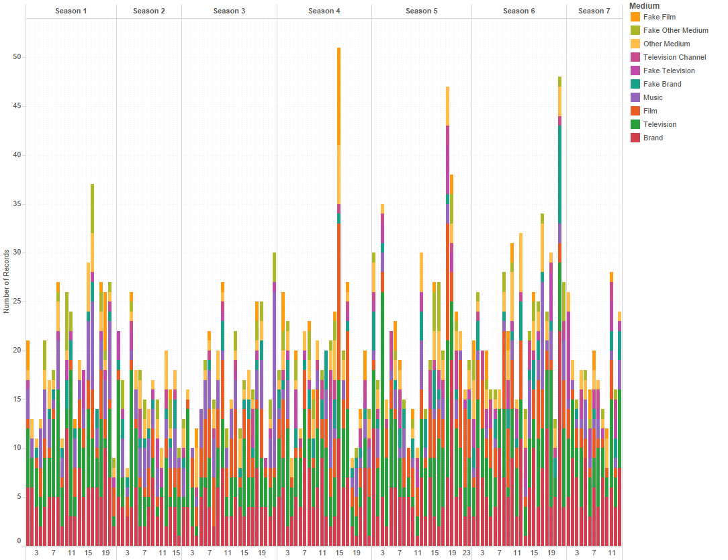
Task: Click the 'Fake Other Medium' legend label
Action: pyautogui.click(x=676, y=30)
